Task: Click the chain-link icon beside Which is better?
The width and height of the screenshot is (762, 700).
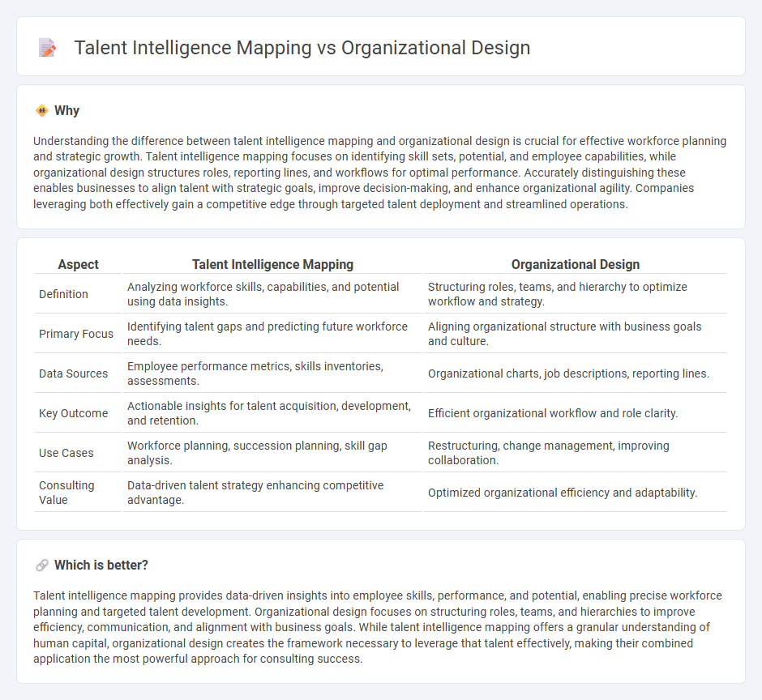Action: point(40,565)
